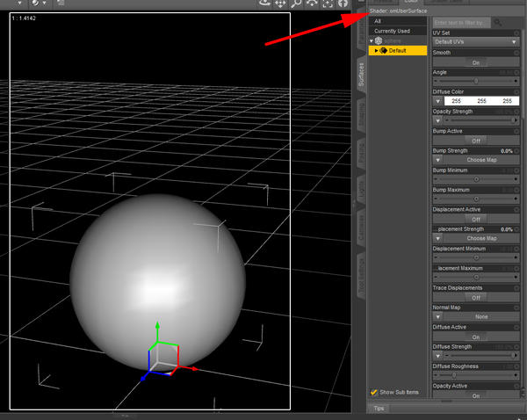Switch to the Surfaces side tab

pyautogui.click(x=361, y=75)
